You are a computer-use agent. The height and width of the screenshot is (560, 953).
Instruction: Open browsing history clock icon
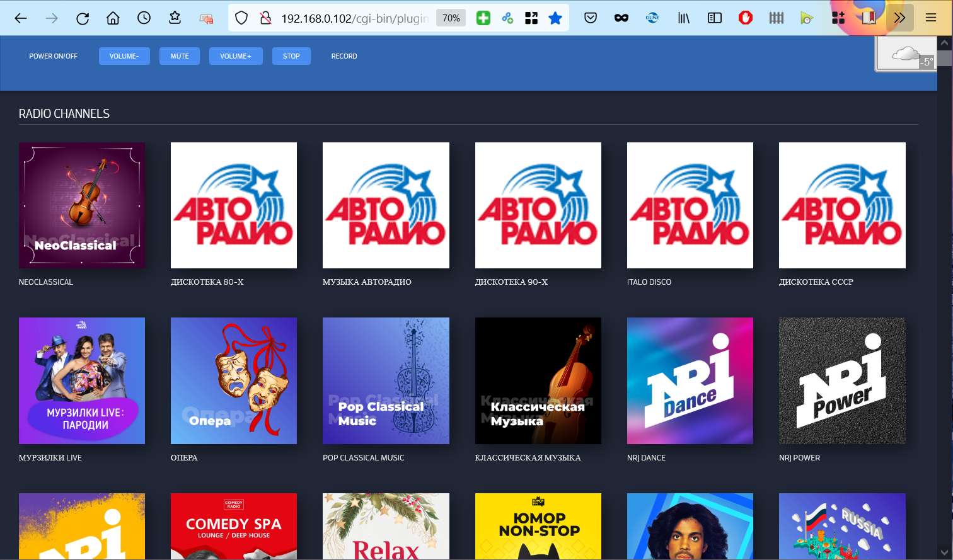(x=144, y=18)
